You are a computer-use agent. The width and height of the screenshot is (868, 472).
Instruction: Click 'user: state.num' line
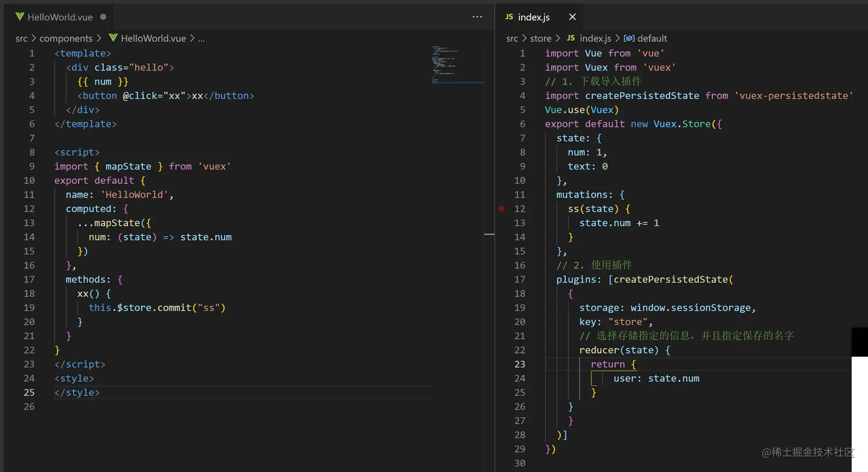pos(656,378)
